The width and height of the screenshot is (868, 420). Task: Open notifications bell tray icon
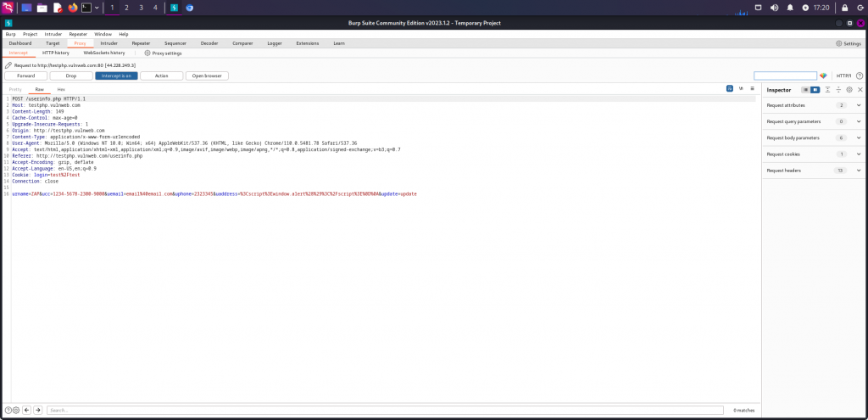(x=790, y=8)
